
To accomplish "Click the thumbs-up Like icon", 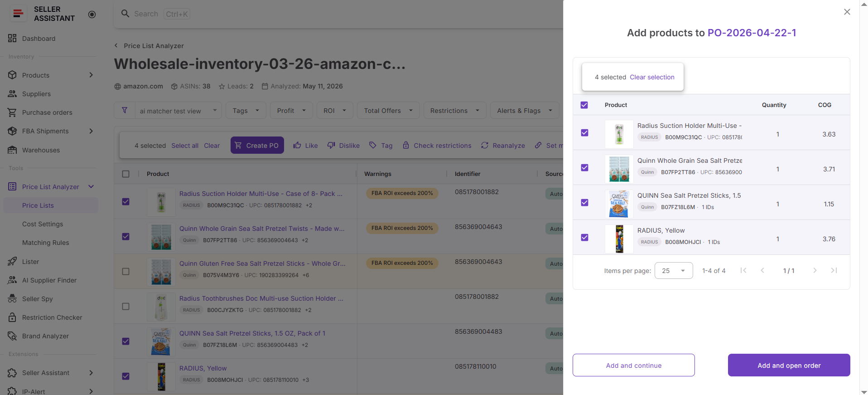I will pos(297,145).
